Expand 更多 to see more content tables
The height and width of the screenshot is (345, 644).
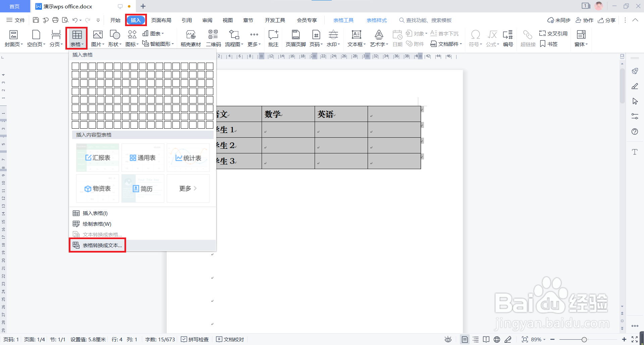pos(187,188)
